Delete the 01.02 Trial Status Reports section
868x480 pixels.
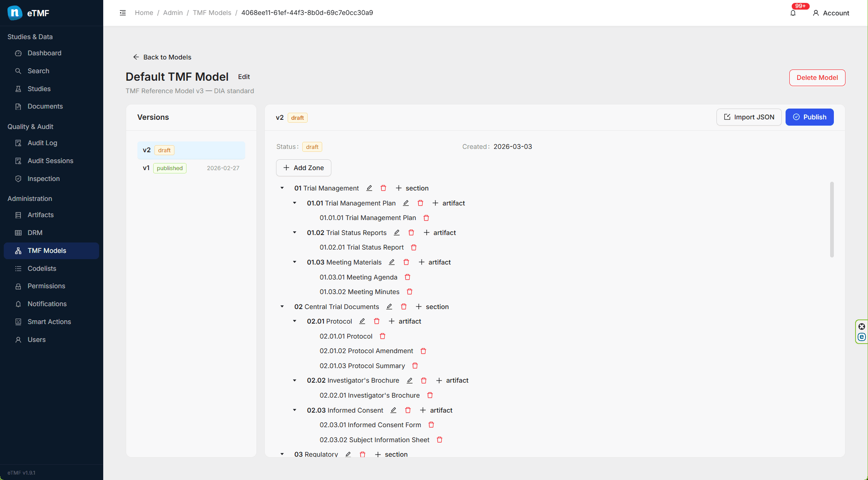[411, 233]
